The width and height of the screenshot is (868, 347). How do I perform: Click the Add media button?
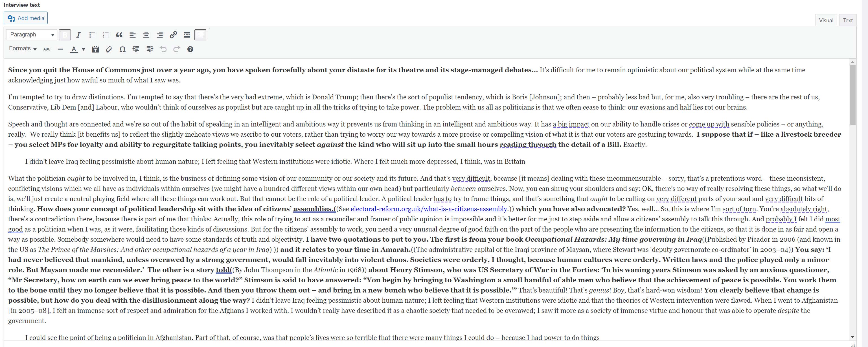coord(26,18)
